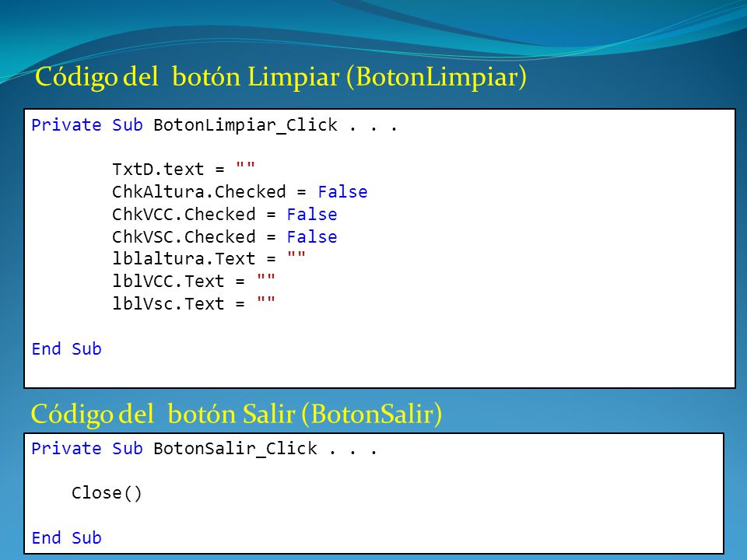Click the line "Private Sub BotonSalir_Click . . ."
This screenshot has width=747, height=560.
205,449
